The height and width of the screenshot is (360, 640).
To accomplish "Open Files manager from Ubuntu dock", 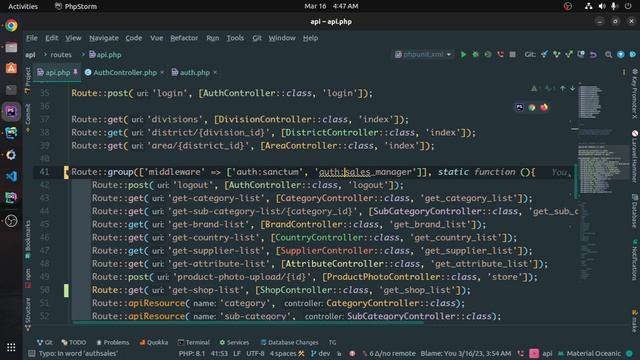I will click(11, 47).
